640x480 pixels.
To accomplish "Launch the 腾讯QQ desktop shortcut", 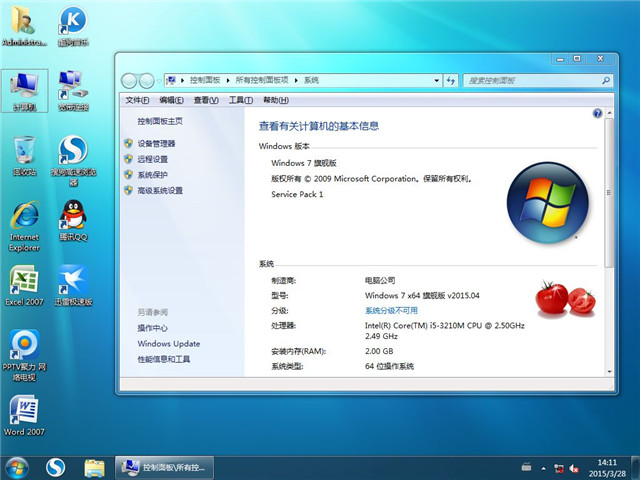I will coord(73,220).
